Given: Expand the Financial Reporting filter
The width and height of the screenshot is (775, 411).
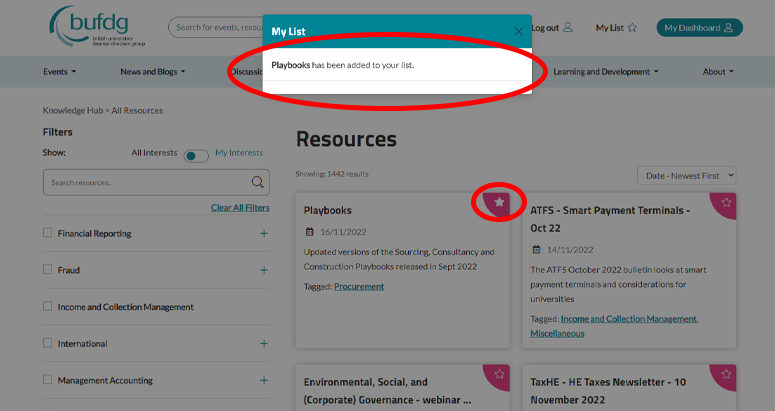Looking at the screenshot, I should 264,233.
